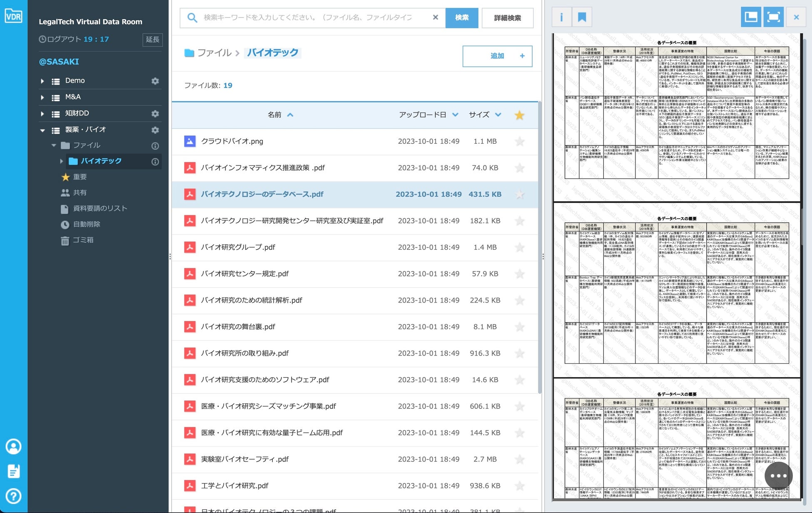The width and height of the screenshot is (812, 513).
Task: Click the keyword search input field
Action: point(308,18)
